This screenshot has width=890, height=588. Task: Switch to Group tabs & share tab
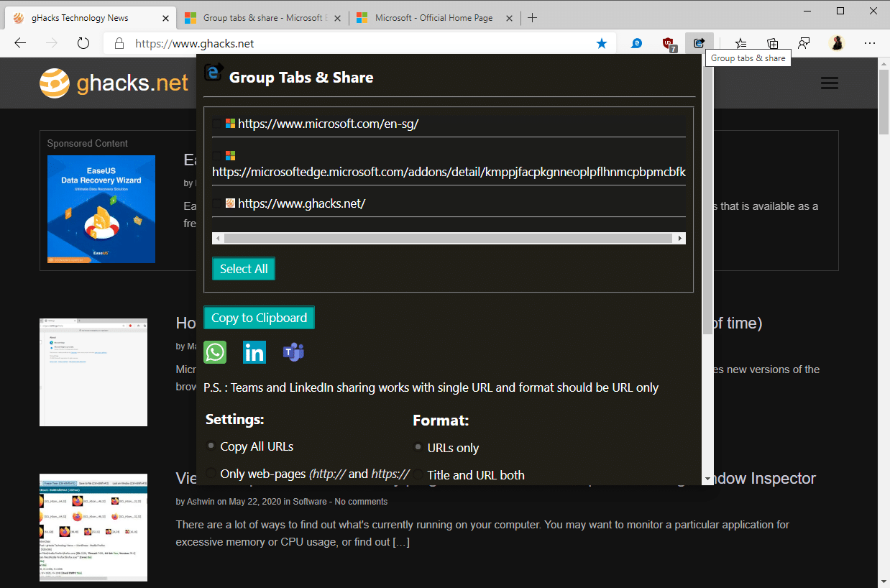[262, 18]
